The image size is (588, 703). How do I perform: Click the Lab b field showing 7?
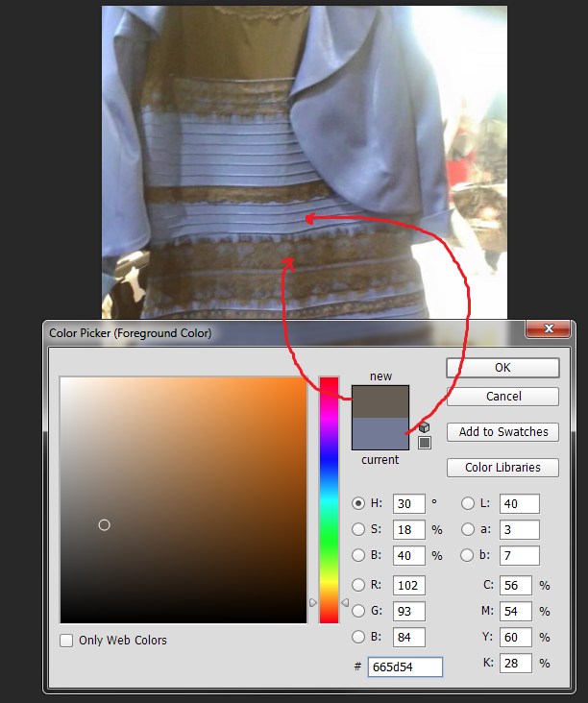(x=520, y=555)
